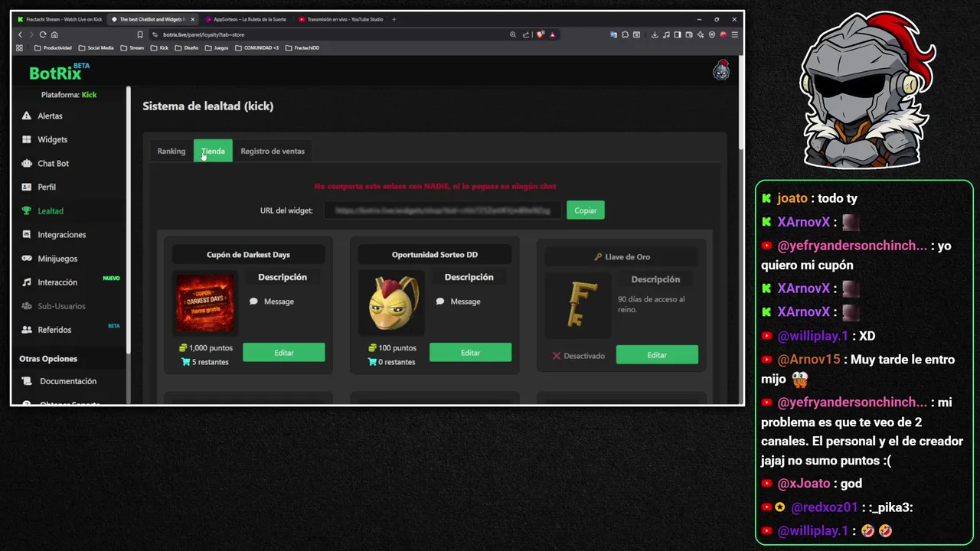This screenshot has height=551, width=980.
Task: Open the Stream bookmark folder
Action: pos(132,47)
